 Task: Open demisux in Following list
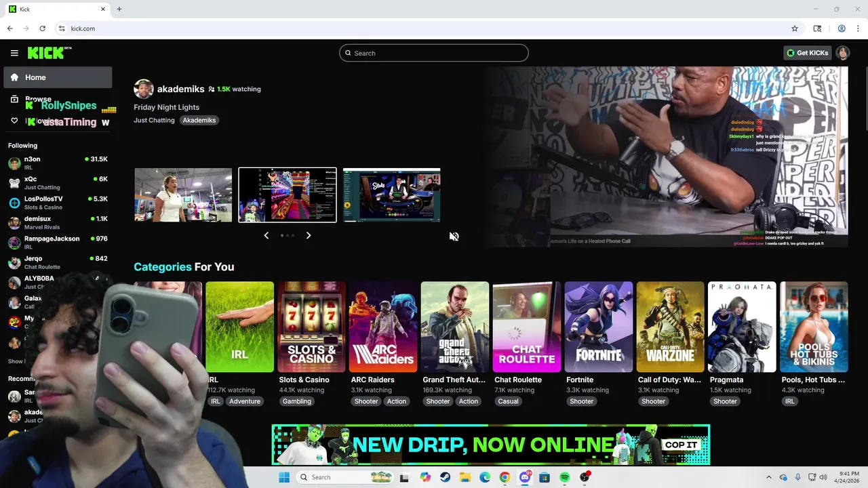(x=58, y=222)
